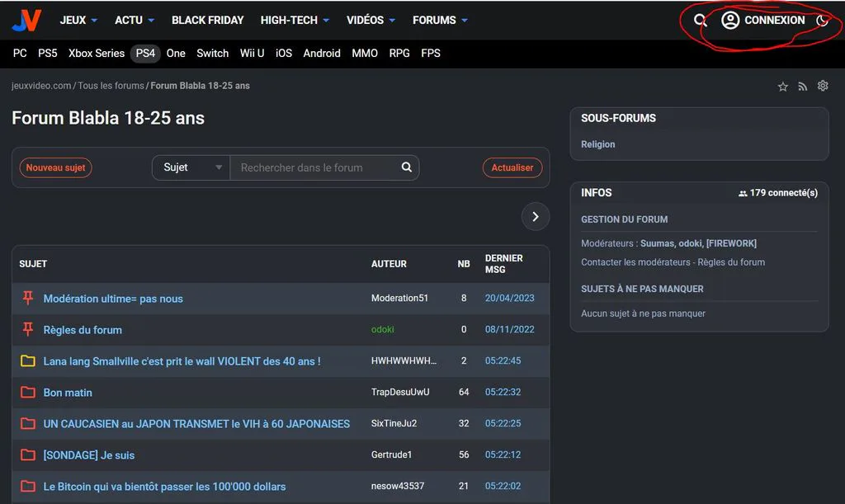Submit forum search with magnifier button
The height and width of the screenshot is (504, 845).
click(407, 167)
